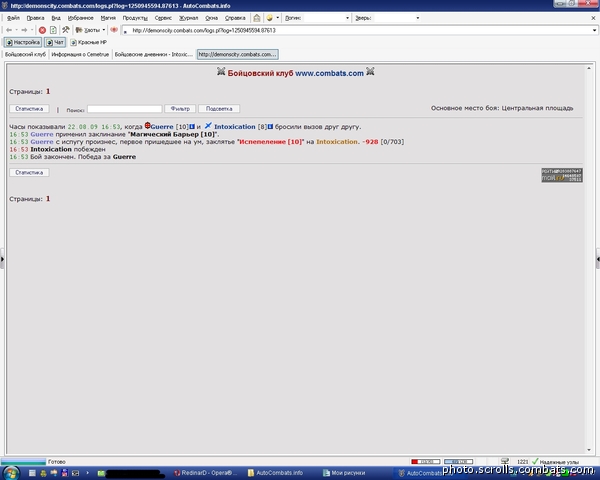Screen dimensions: 600x480
Task: Open the Избранное menu
Action: coord(80,18)
